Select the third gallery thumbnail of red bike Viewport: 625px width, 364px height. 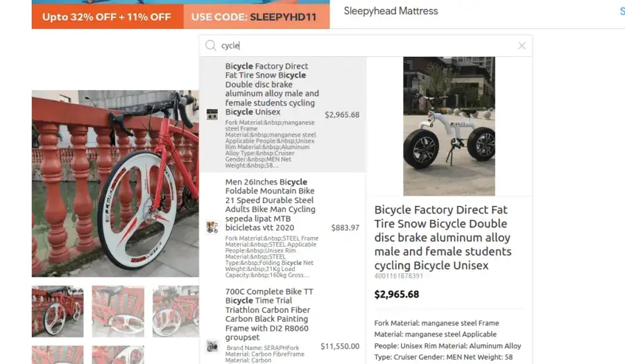pos(175,311)
